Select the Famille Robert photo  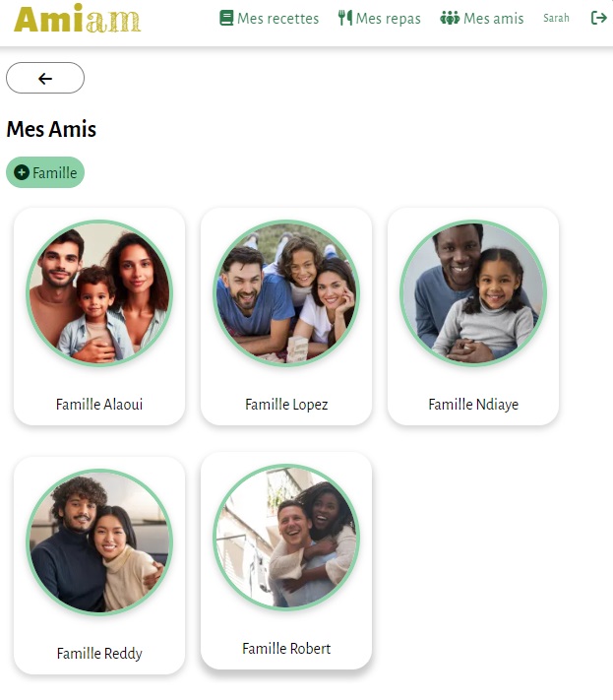pos(286,538)
